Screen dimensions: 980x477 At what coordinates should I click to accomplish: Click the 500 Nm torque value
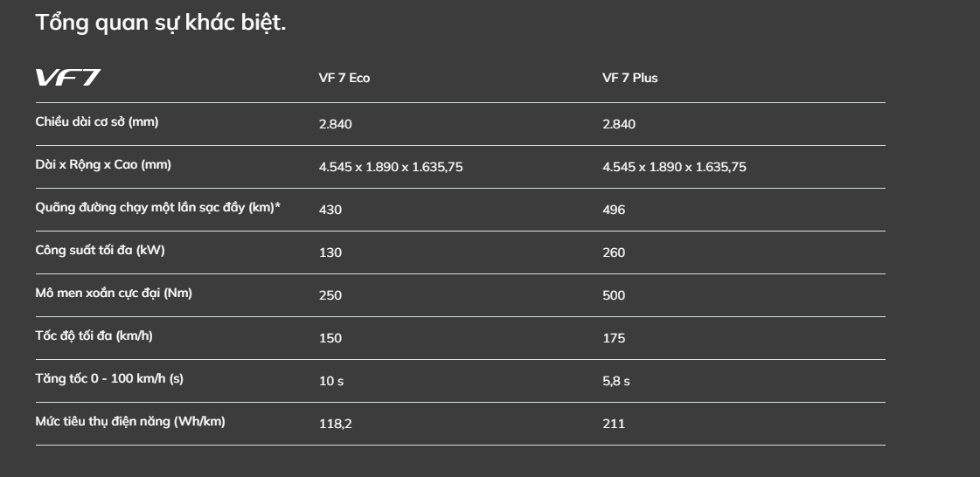pos(614,295)
